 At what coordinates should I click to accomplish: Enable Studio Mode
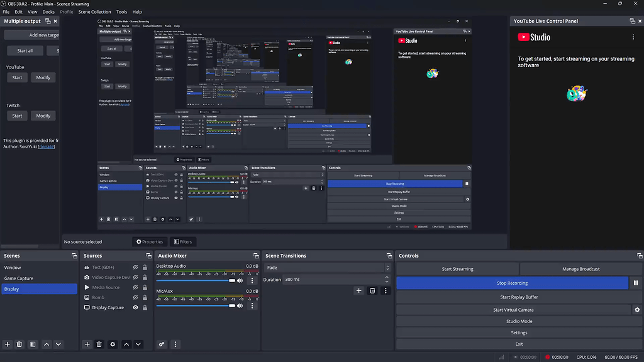coord(519,321)
